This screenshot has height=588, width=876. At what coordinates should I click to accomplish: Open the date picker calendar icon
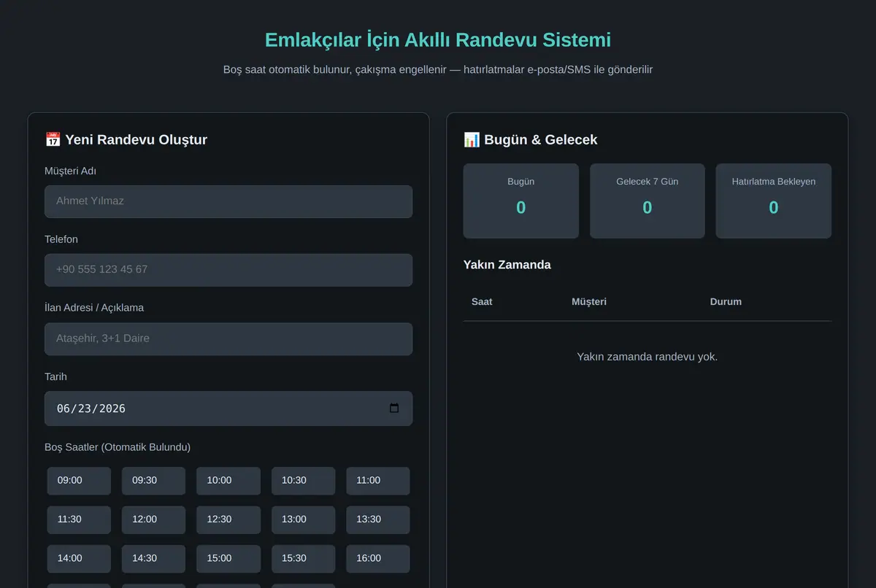(394, 409)
